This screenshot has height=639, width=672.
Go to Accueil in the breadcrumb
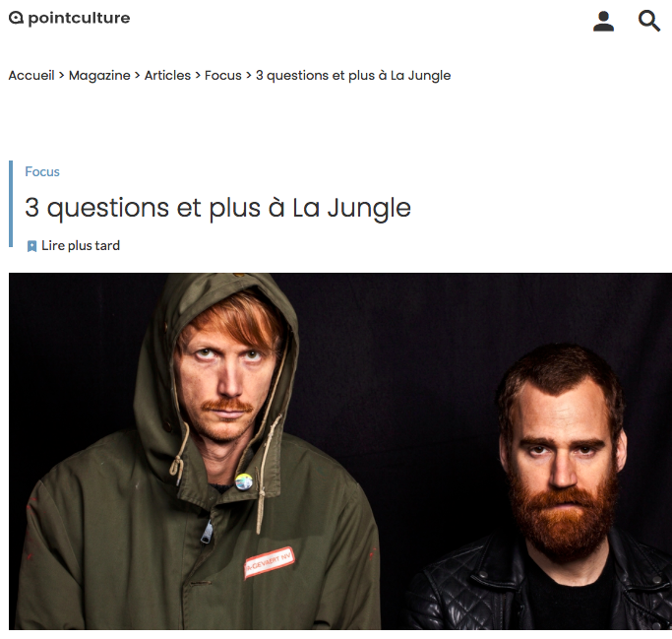[31, 75]
